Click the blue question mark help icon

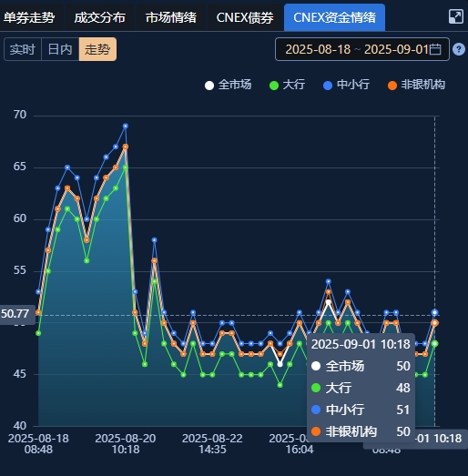[459, 49]
